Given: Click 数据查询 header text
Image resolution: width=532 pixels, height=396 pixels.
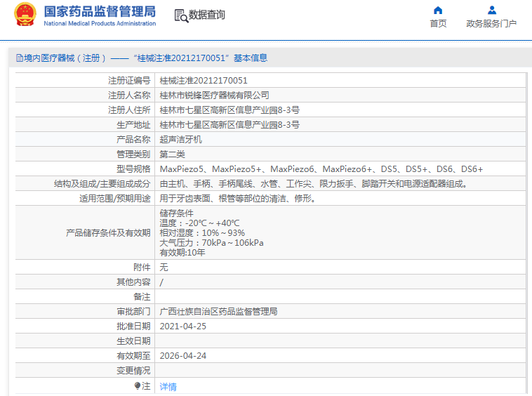Looking at the screenshot, I should point(206,15).
